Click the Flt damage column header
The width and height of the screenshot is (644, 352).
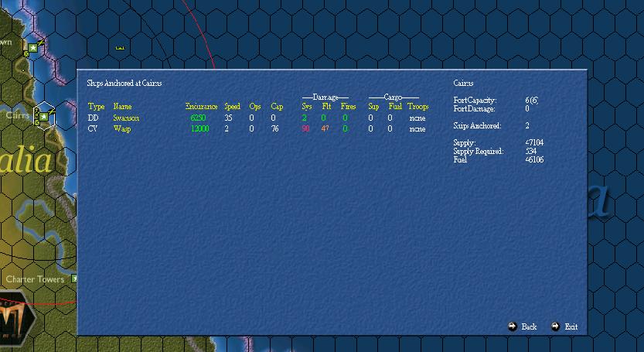pos(326,107)
